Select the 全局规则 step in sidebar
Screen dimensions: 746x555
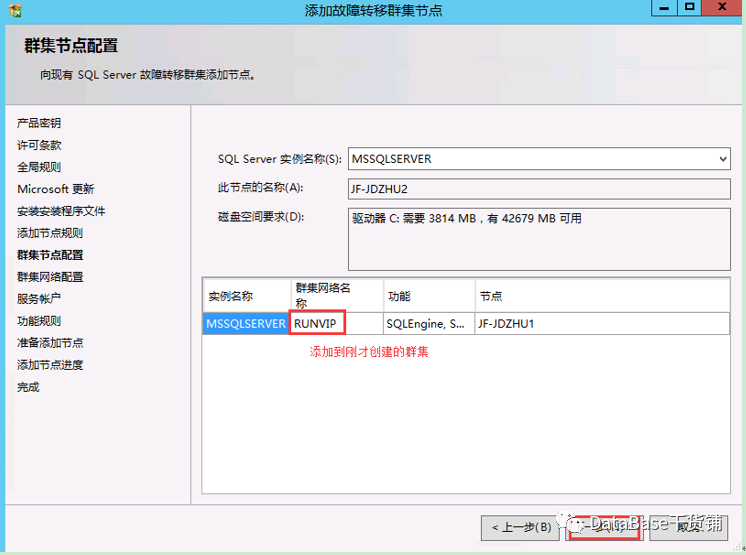pyautogui.click(x=39, y=167)
